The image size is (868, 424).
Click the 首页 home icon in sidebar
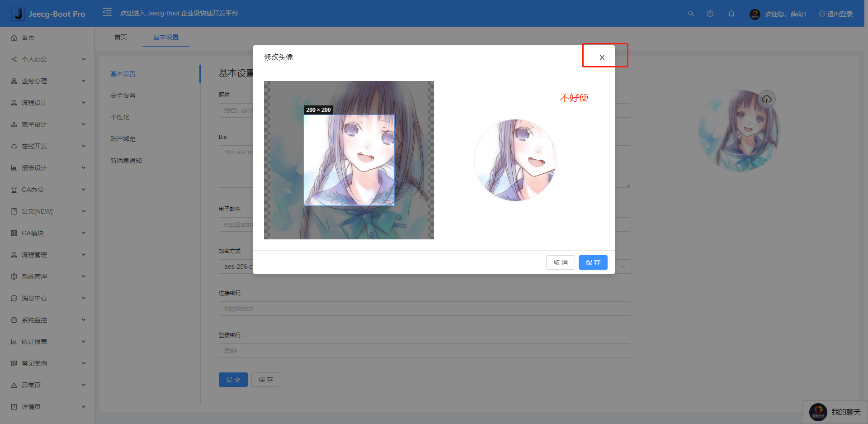click(x=14, y=38)
